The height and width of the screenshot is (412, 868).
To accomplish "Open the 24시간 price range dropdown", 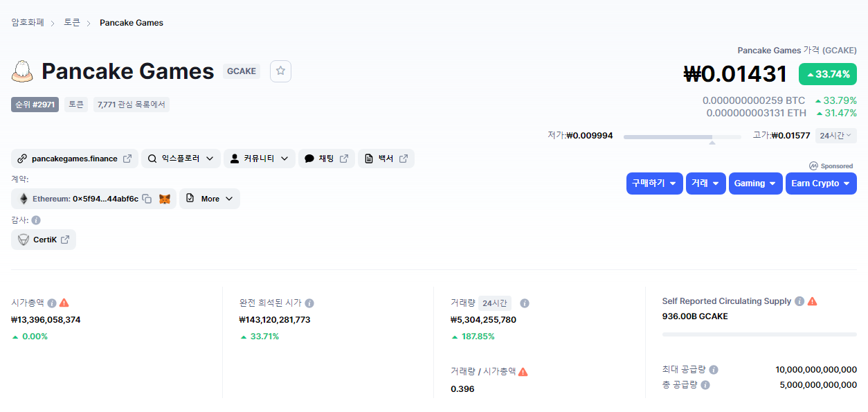I will pos(836,136).
